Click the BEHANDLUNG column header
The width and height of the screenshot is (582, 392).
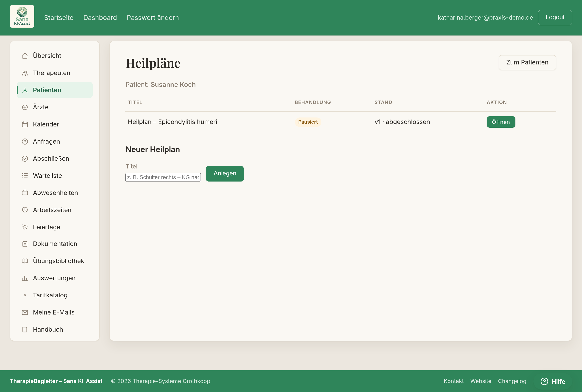pos(313,102)
